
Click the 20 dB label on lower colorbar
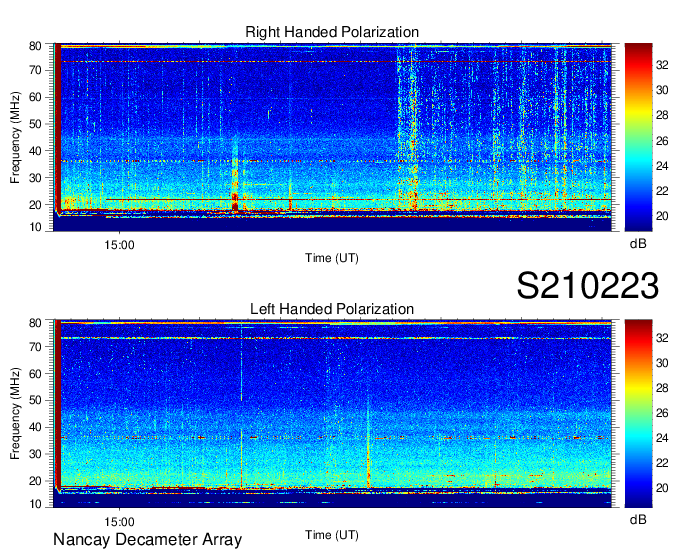tap(662, 488)
